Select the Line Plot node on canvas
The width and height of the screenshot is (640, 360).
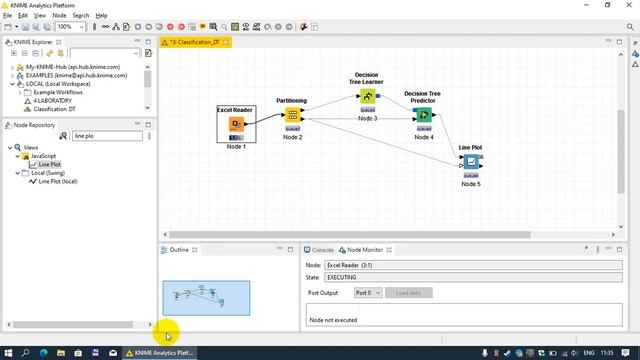[x=471, y=162]
